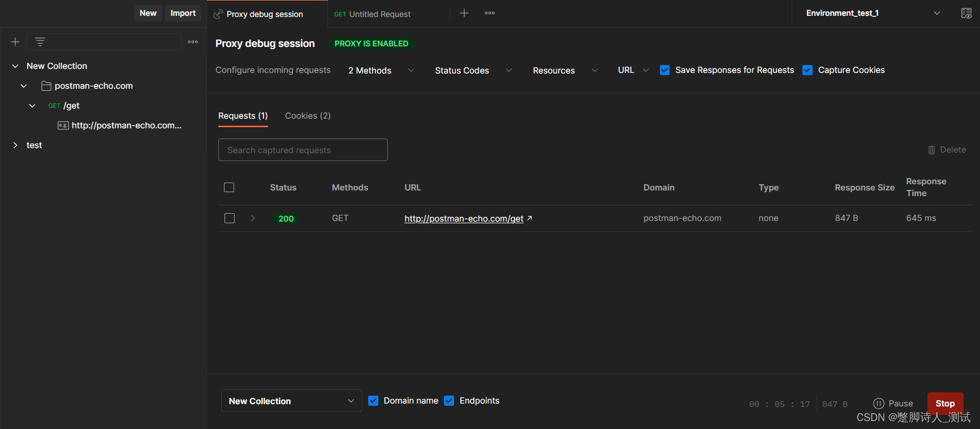The width and height of the screenshot is (980, 429).
Task: Click the Domain column header
Action: pos(659,188)
